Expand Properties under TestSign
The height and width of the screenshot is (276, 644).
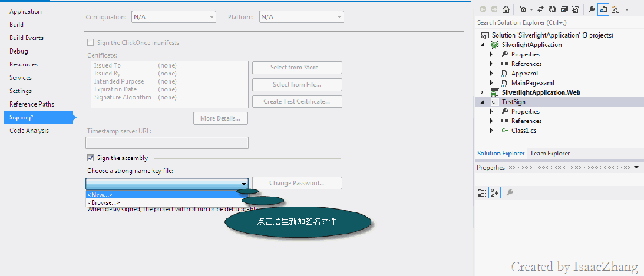coord(491,112)
